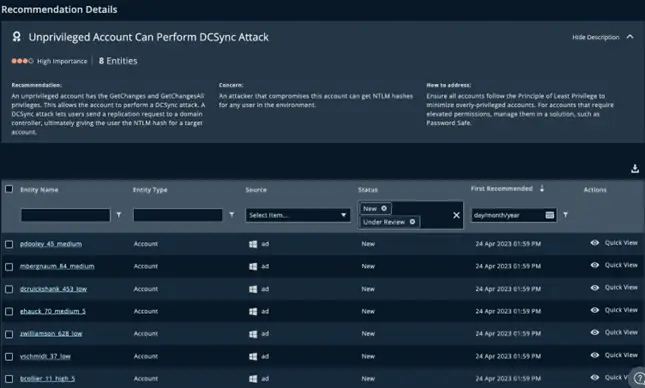Click the Windows source icon for bcollier_11_high_5

[x=253, y=379]
